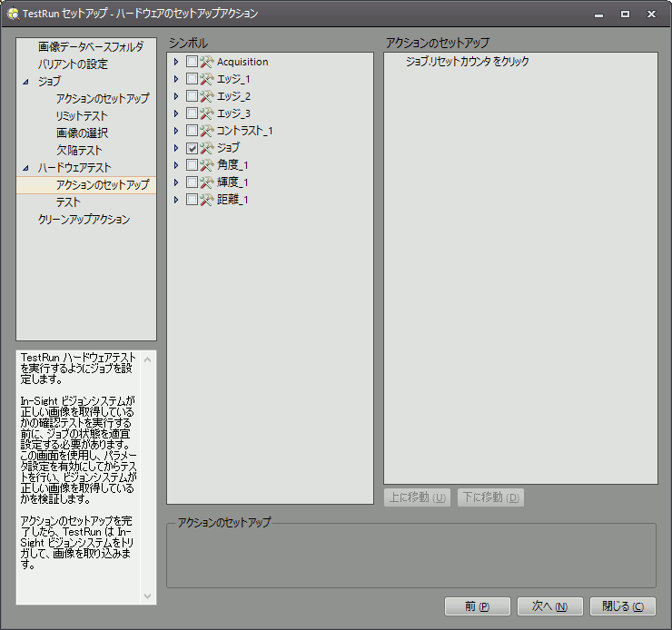
Task: Click the TestRun app icon in title bar
Action: (12, 14)
